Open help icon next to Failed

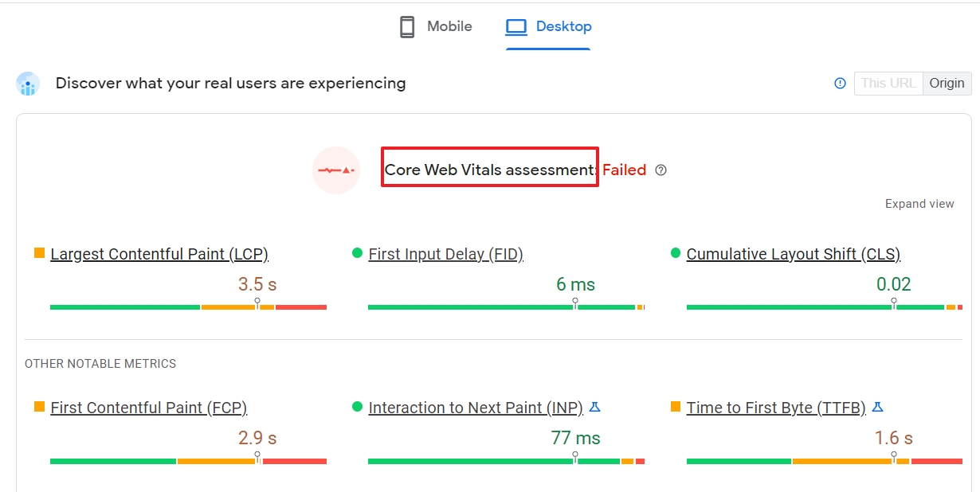(x=661, y=170)
